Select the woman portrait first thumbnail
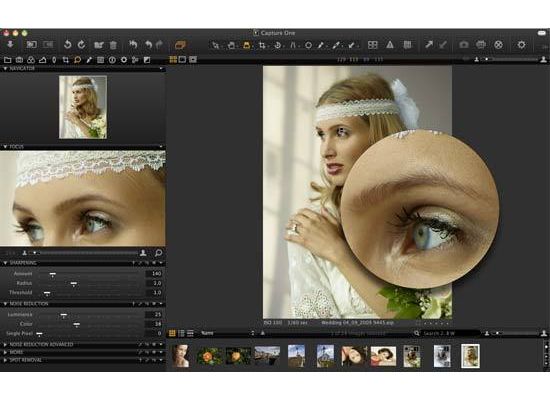The height and width of the screenshot is (400, 550). tap(181, 356)
